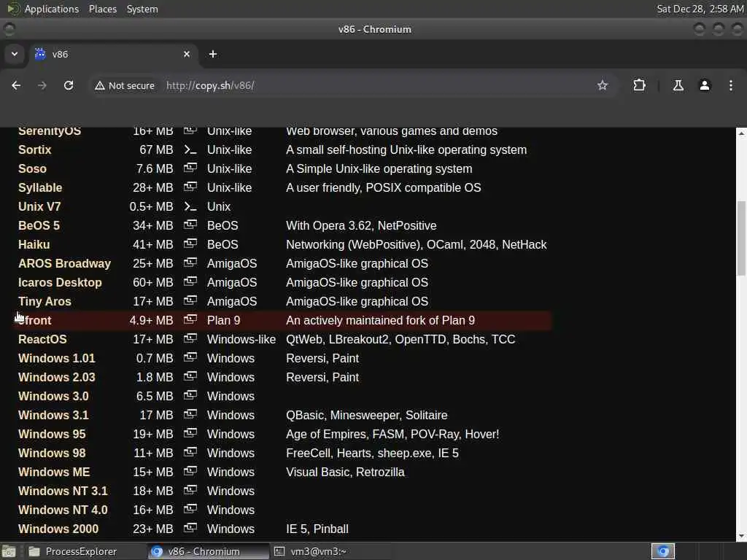The image size is (747, 560).
Task: Open Chrome Labs flask icon
Action: (x=678, y=85)
